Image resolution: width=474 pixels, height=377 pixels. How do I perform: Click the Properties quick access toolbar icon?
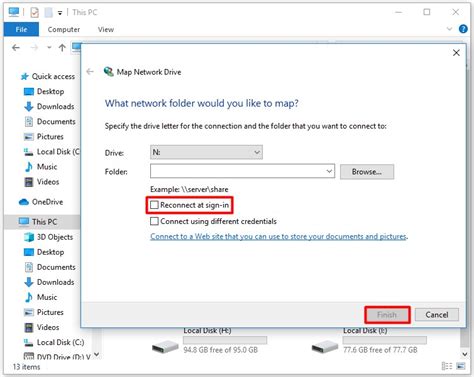click(34, 12)
